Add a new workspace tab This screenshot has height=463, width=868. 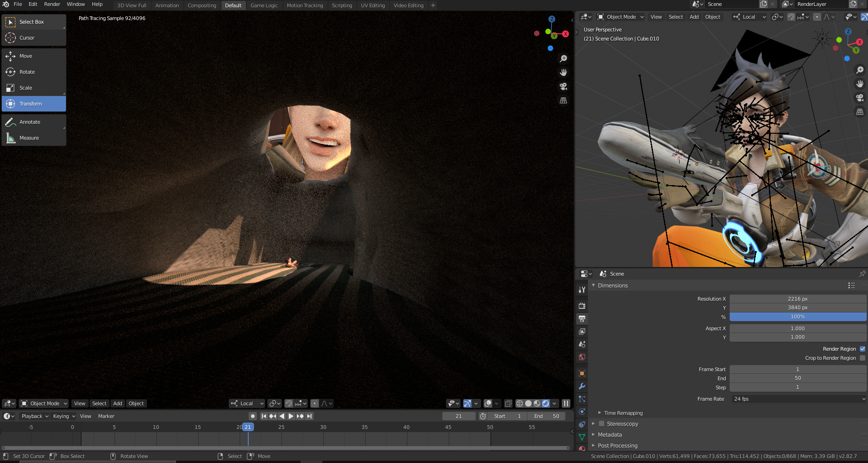tap(433, 5)
